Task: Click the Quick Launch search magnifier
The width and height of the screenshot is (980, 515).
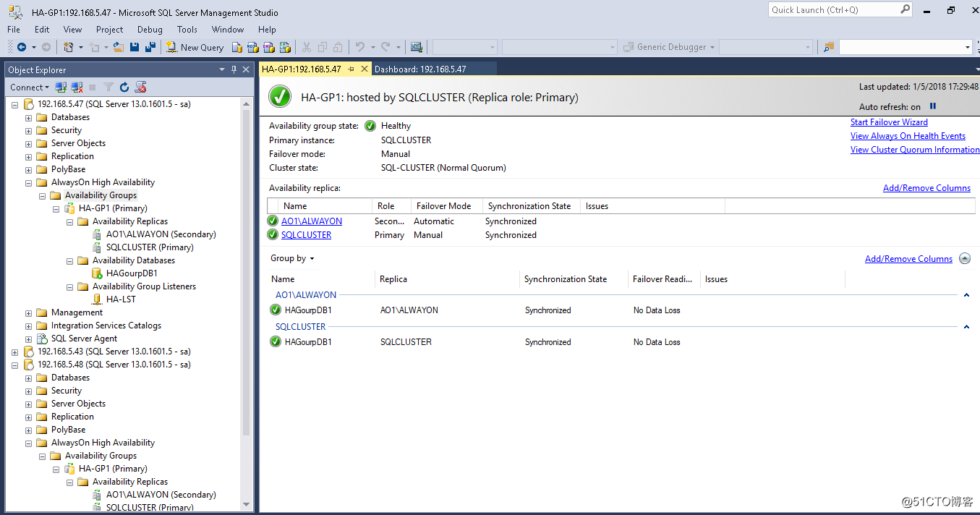Action: [905, 9]
